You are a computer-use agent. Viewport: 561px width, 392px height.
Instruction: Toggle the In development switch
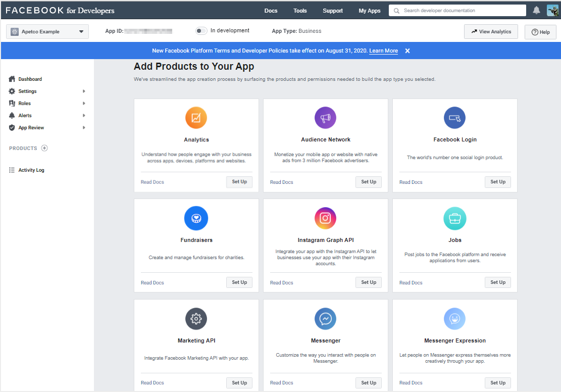201,31
